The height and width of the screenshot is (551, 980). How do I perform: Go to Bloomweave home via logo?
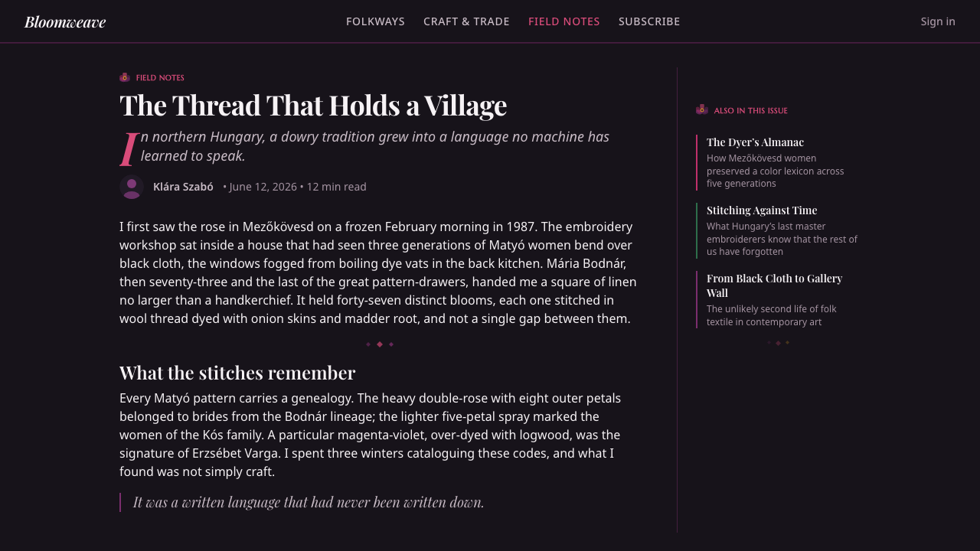65,21
